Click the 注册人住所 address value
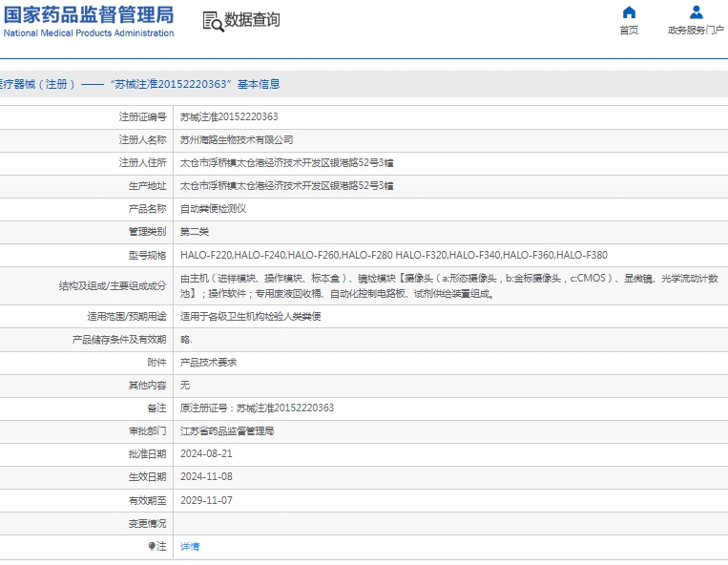 [x=286, y=162]
